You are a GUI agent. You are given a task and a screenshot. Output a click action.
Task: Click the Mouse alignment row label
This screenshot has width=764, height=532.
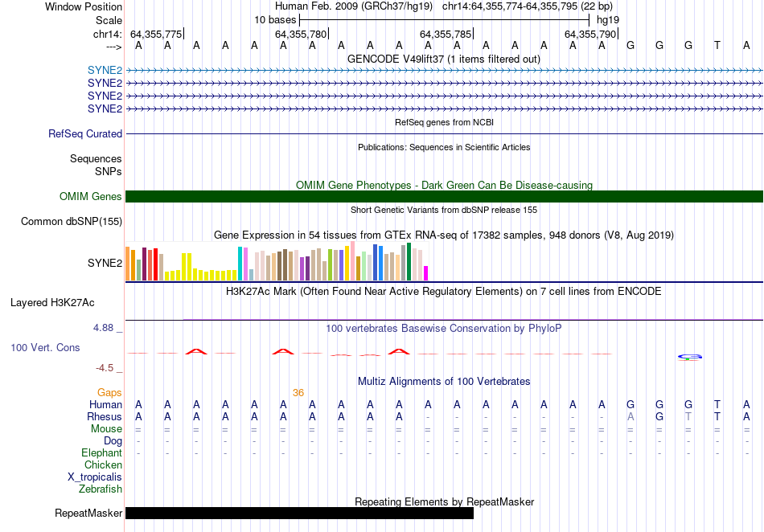tap(106, 429)
